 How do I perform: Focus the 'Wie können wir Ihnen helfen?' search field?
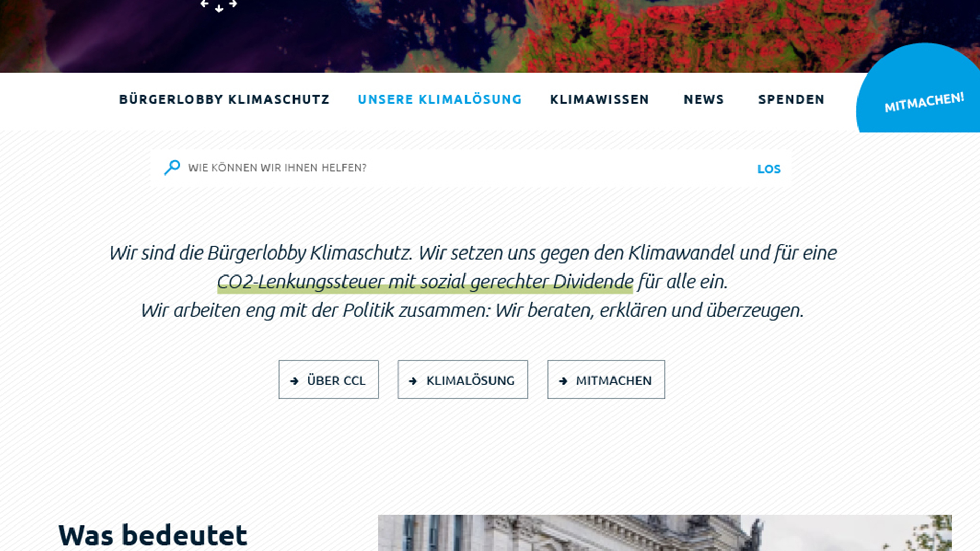[459, 168]
